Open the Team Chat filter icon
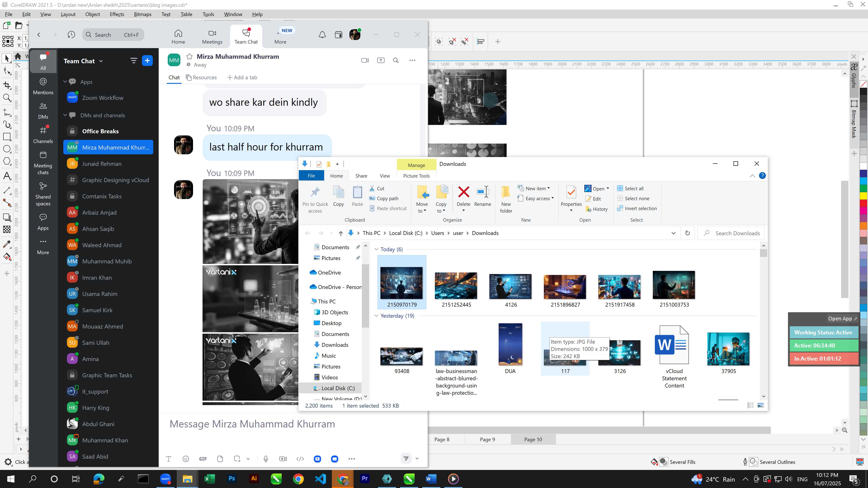 134,61
